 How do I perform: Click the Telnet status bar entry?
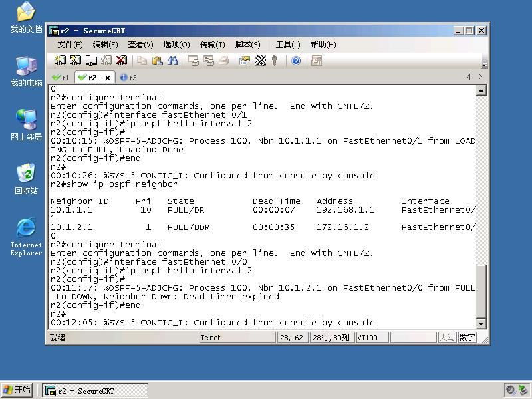tap(237, 338)
